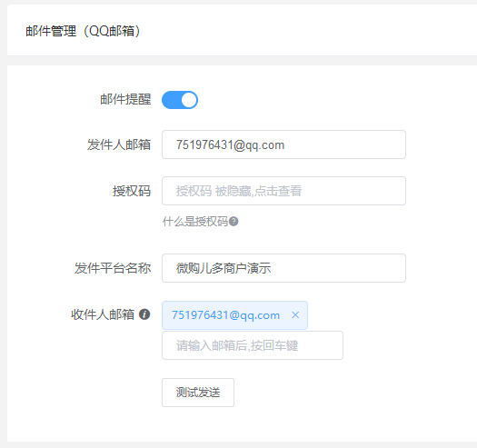Click the white knob of the reminder switch
This screenshot has height=448, width=477.
[x=189, y=100]
